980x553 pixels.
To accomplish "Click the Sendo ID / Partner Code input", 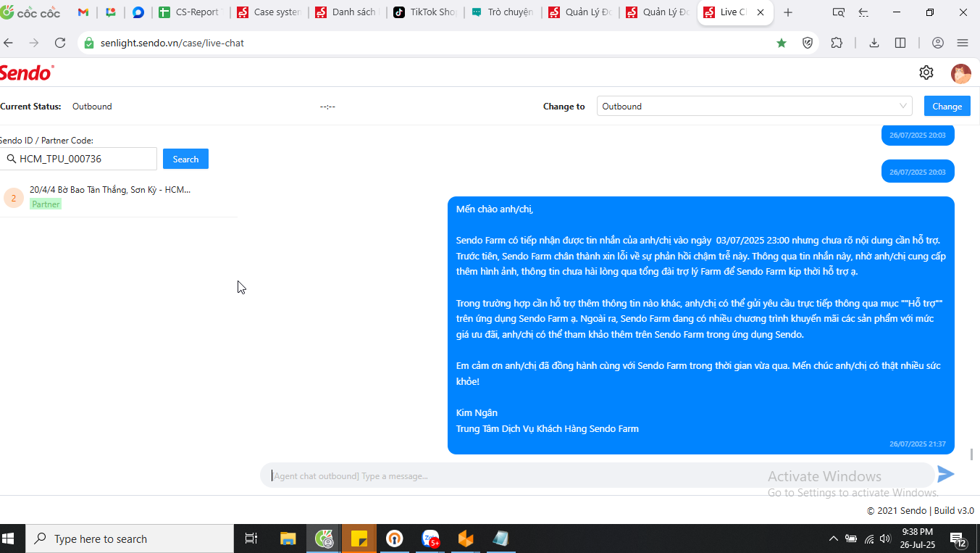I will pos(78,159).
